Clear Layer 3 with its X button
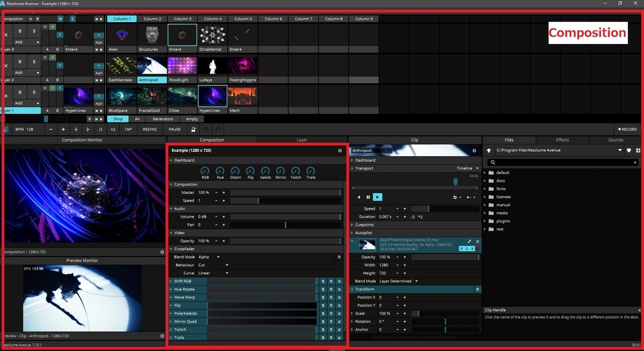Image resolution: width=644 pixels, height=351 pixels. 6,35
